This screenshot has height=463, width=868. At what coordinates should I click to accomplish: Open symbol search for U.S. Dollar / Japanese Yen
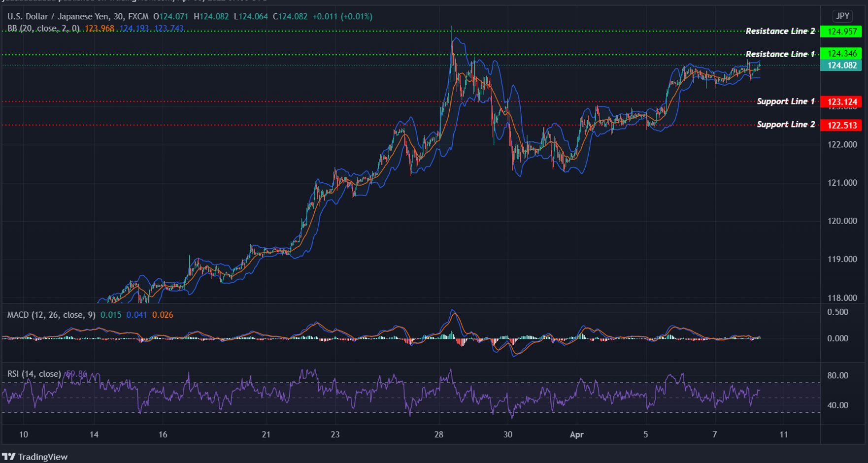[x=49, y=16]
